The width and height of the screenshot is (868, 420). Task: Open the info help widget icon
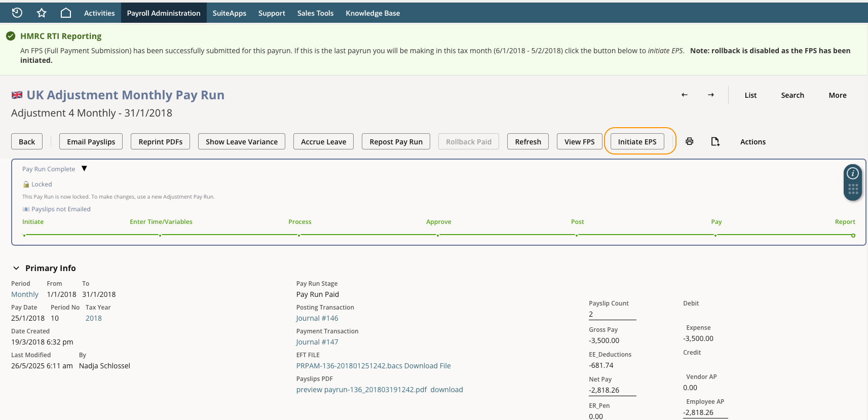coord(853,173)
